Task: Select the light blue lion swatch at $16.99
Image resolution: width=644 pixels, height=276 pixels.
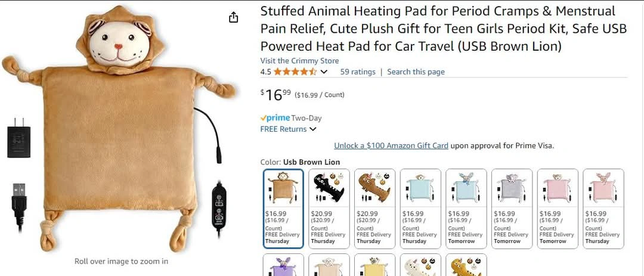Action: [x=420, y=209]
